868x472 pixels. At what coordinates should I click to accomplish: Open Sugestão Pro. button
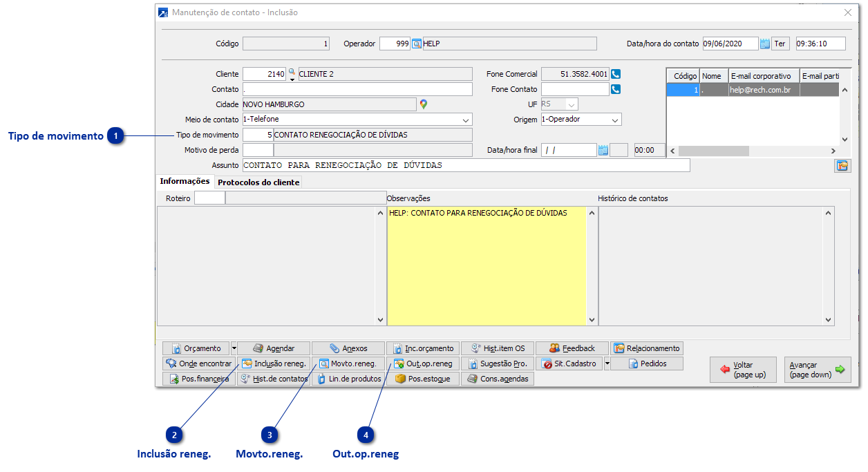tap(498, 364)
